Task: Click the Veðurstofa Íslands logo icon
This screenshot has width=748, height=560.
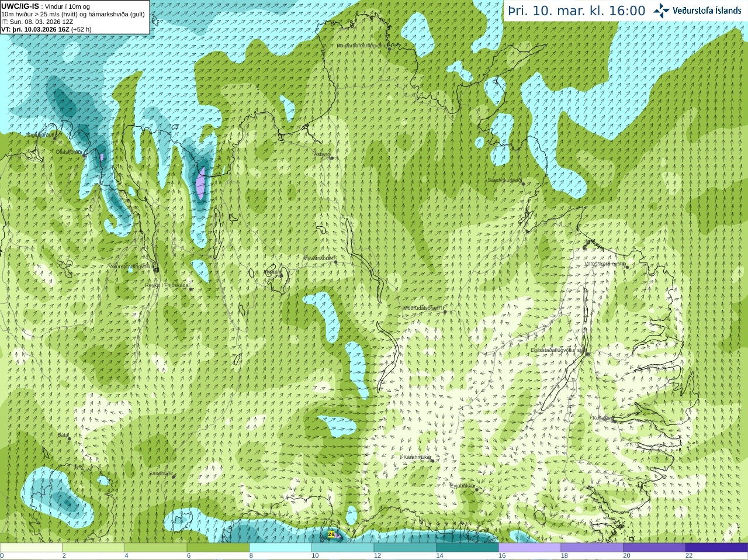Action: (x=661, y=11)
